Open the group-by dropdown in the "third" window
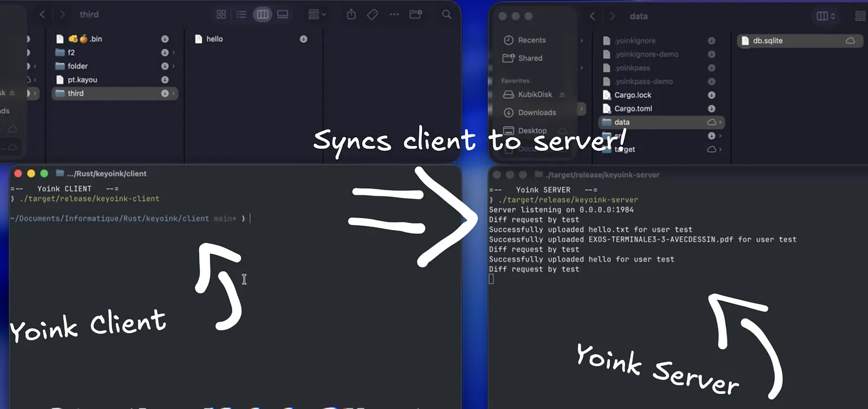Viewport: 868px width, 409px height. coord(317,15)
